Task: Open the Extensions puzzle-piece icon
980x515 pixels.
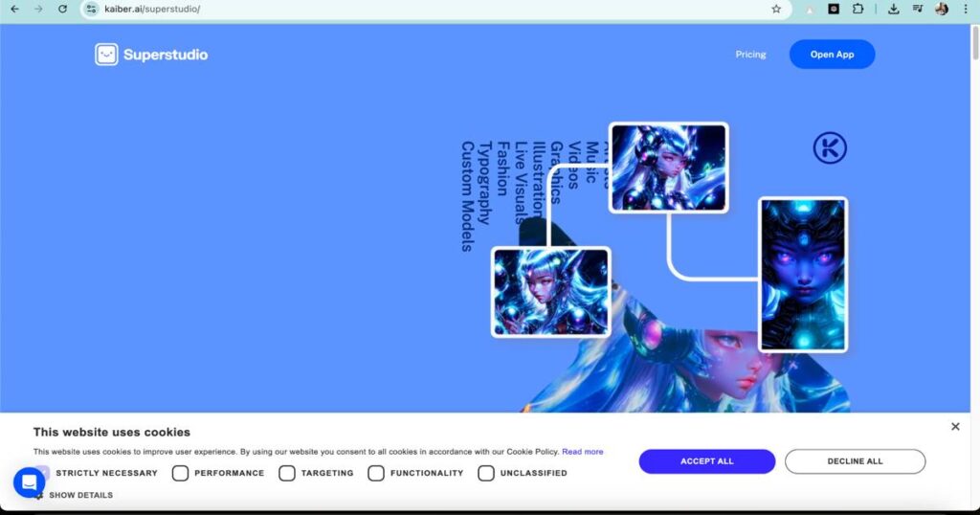Action: click(858, 9)
